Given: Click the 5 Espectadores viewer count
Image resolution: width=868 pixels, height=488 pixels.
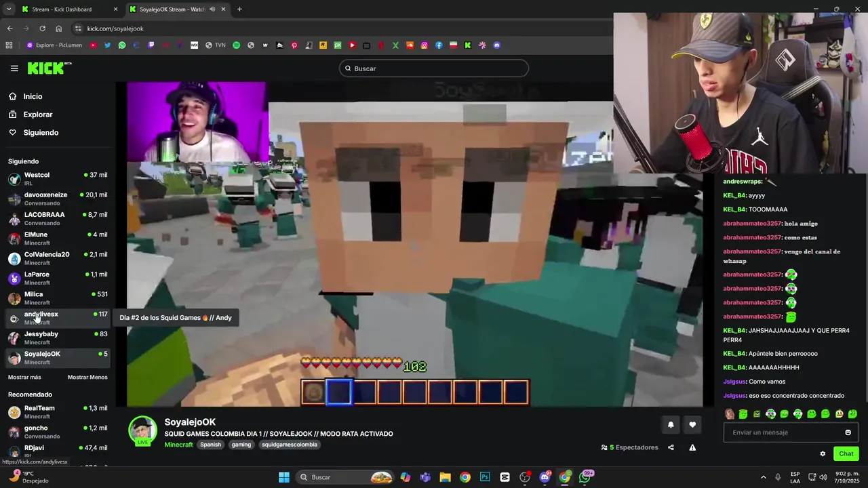Looking at the screenshot, I should [x=629, y=447].
